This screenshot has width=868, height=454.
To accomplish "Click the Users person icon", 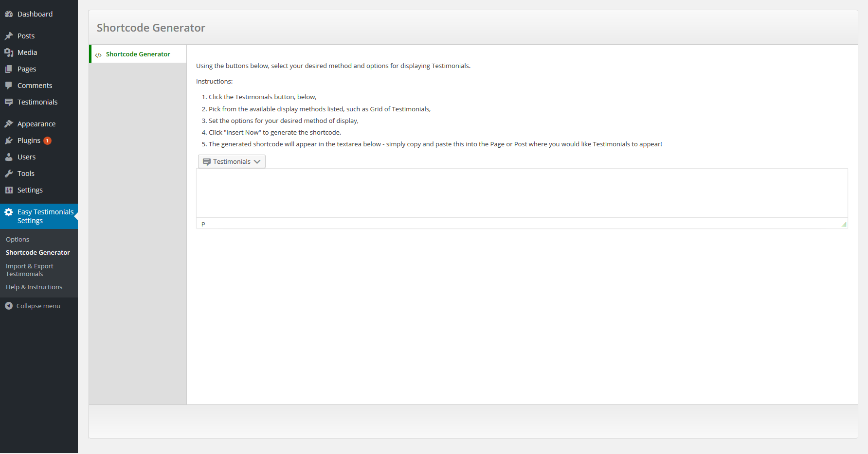I will pyautogui.click(x=9, y=157).
